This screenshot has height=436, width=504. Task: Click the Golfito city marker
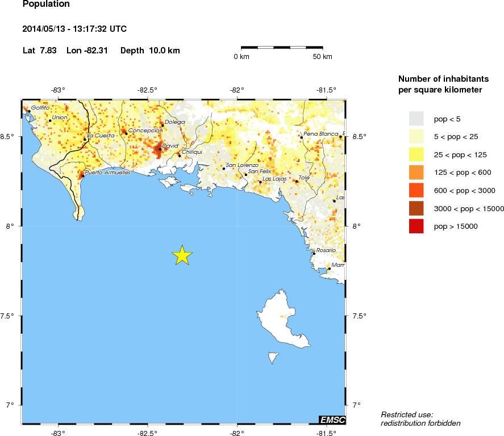[x=29, y=111]
